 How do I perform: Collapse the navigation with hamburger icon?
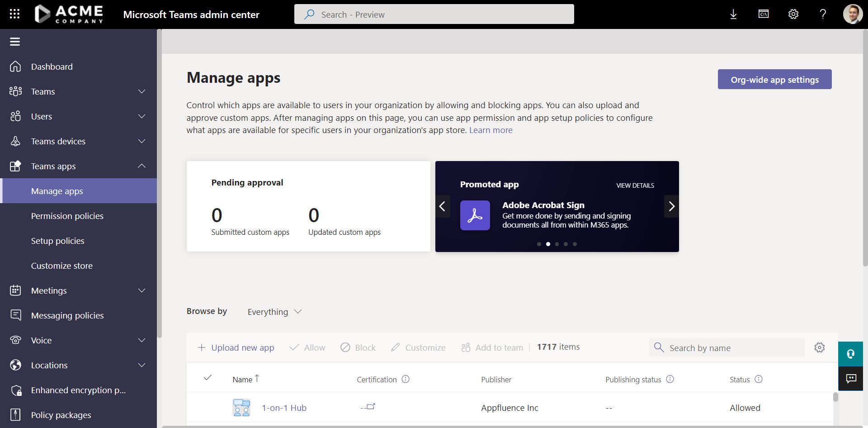pyautogui.click(x=15, y=42)
